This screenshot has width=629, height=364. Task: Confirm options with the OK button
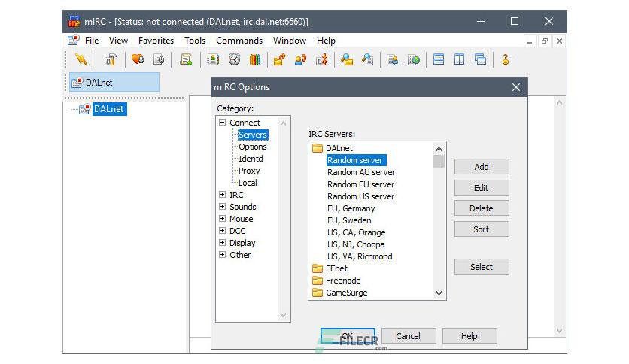pos(348,336)
